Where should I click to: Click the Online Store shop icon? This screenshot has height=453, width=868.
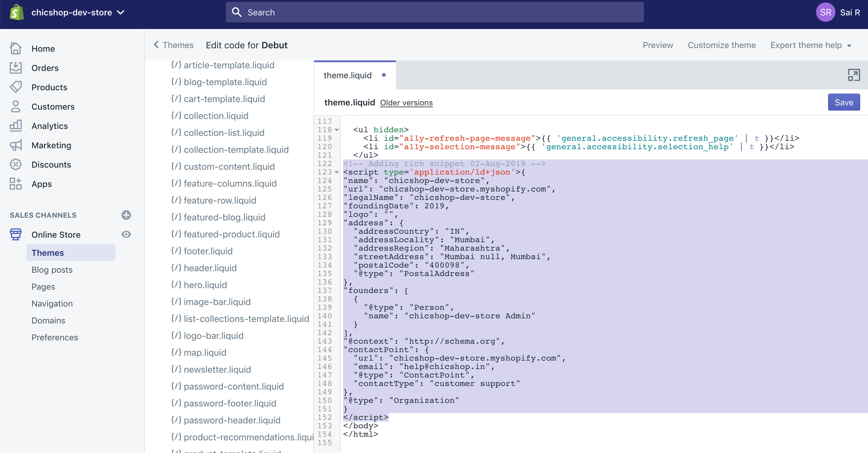16,234
